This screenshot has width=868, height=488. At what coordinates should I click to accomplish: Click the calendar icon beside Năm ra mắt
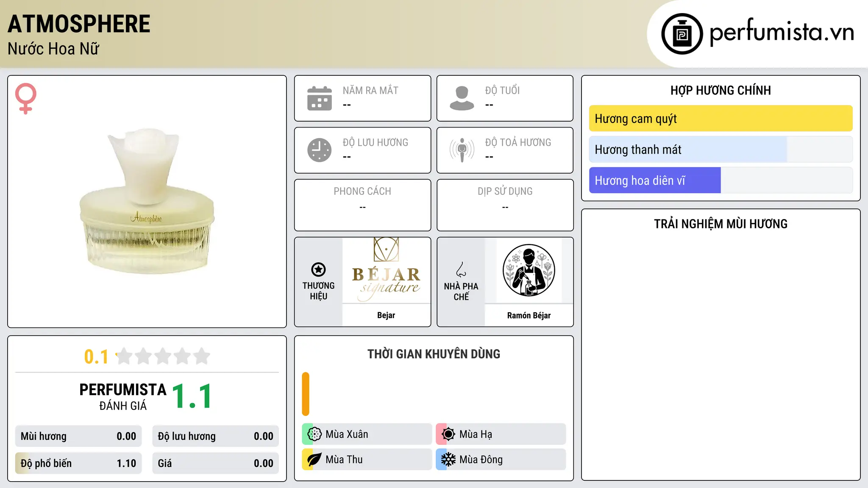(x=320, y=98)
